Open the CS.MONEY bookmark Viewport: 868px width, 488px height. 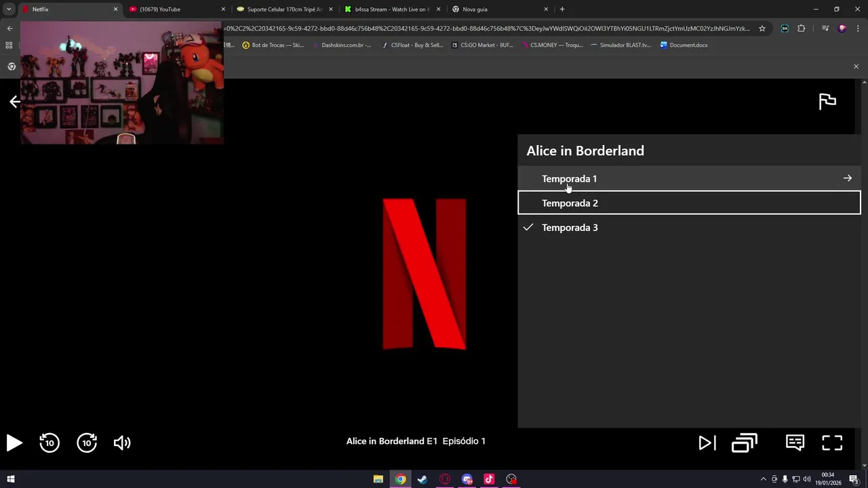pyautogui.click(x=552, y=45)
